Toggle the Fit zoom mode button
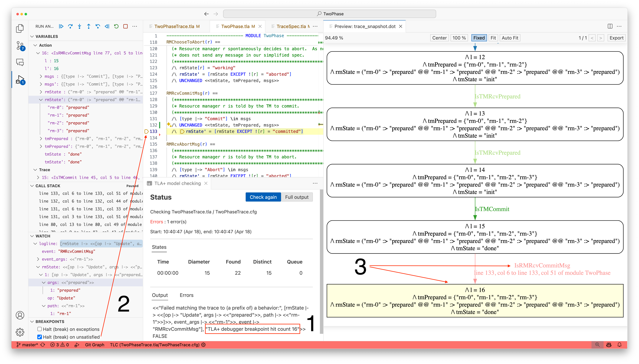This screenshot has height=364, width=639. point(493,38)
